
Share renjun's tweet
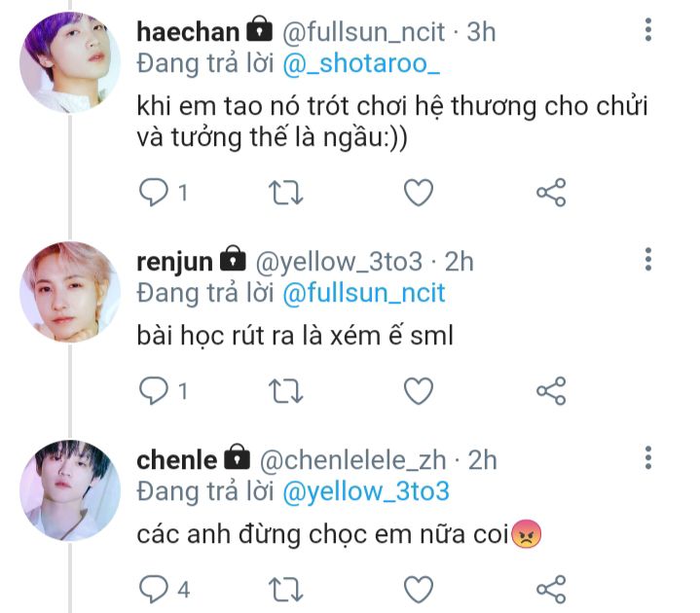click(551, 391)
